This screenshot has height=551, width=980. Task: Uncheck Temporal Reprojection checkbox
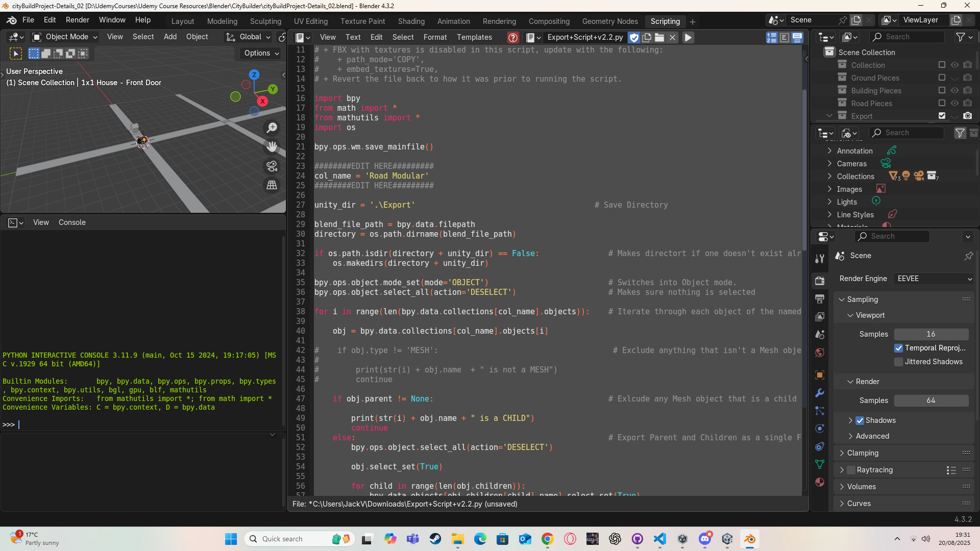pyautogui.click(x=899, y=348)
